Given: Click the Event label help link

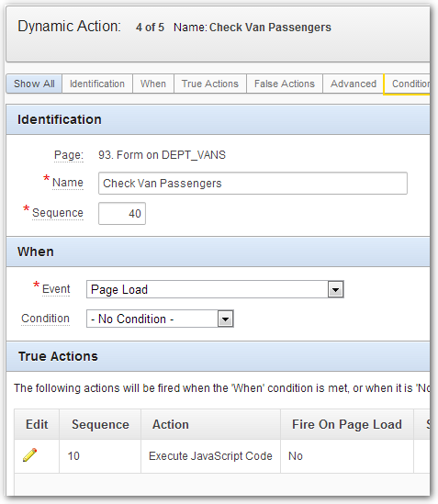Looking at the screenshot, I should (56, 289).
